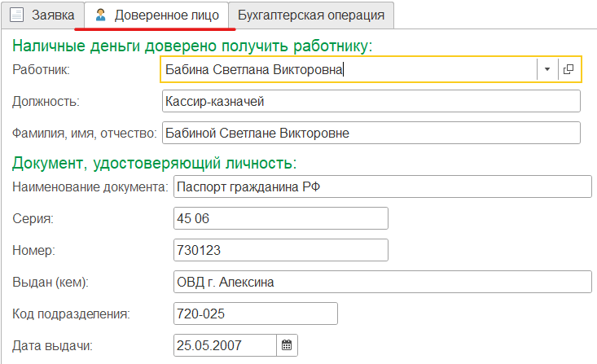
Task: Click the person icon on Доверенное лицо tab
Action: click(x=100, y=15)
